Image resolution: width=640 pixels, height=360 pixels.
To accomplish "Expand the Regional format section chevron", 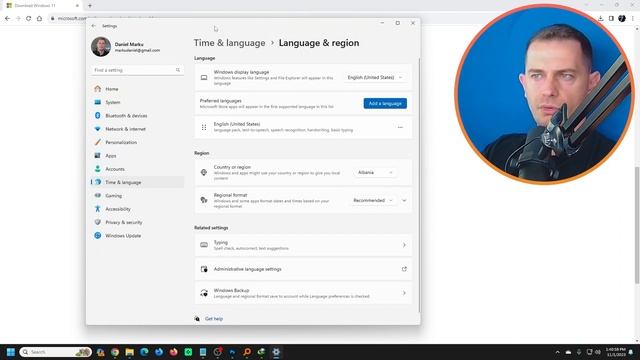I will [x=404, y=200].
